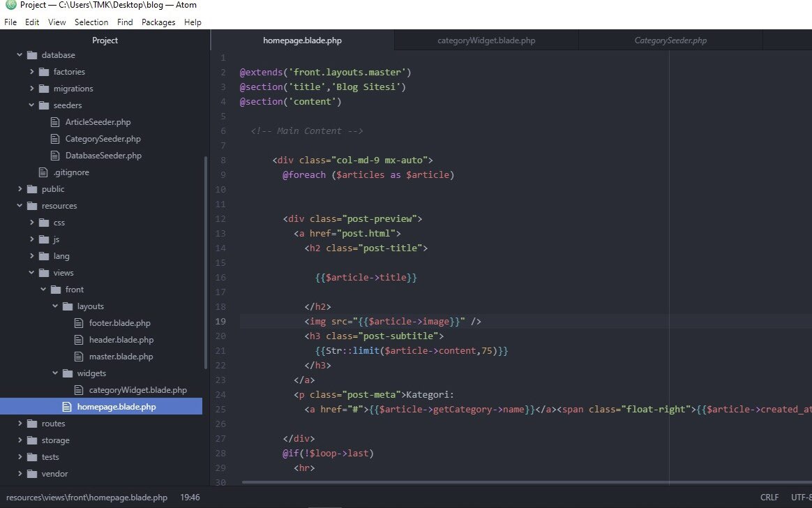Image resolution: width=812 pixels, height=508 pixels.
Task: Click the layouts folder icon
Action: click(68, 306)
